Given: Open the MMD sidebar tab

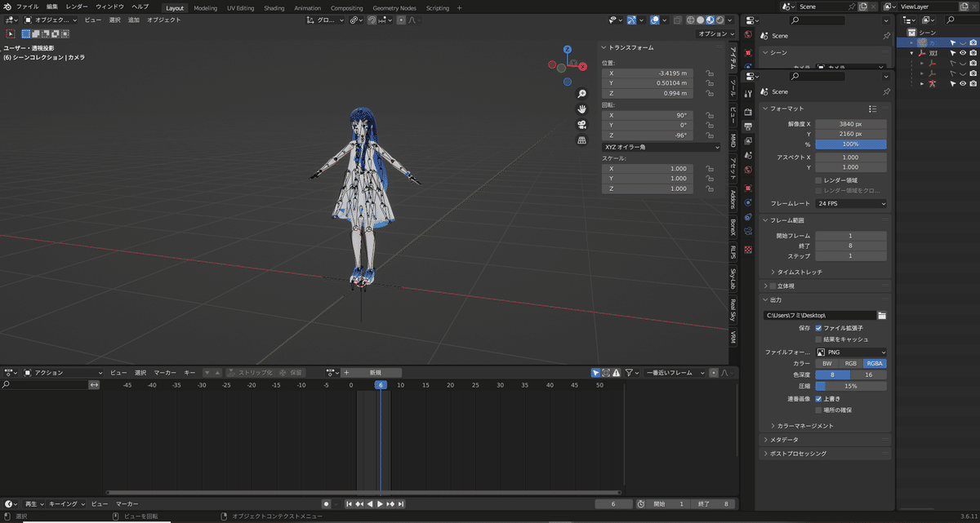Looking at the screenshot, I should [x=733, y=140].
